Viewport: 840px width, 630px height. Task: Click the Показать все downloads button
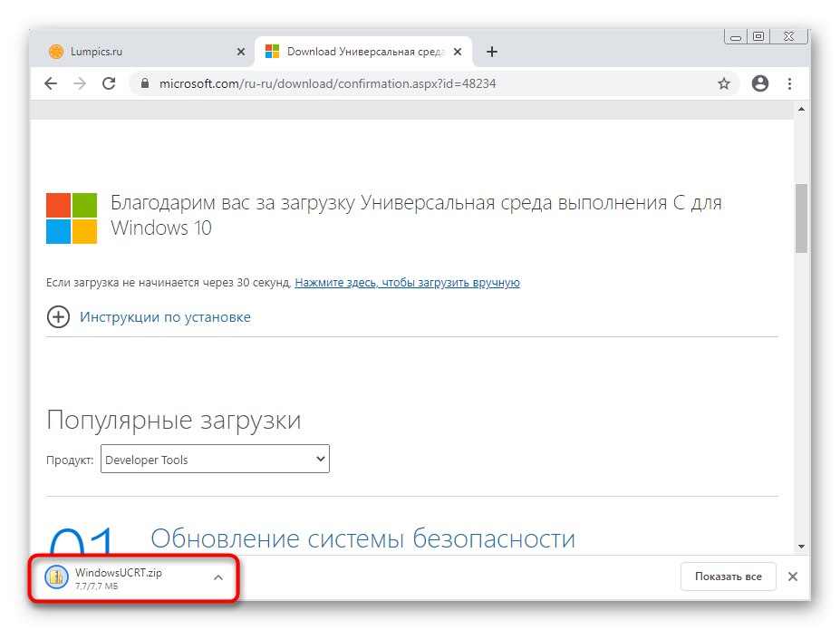(728, 577)
